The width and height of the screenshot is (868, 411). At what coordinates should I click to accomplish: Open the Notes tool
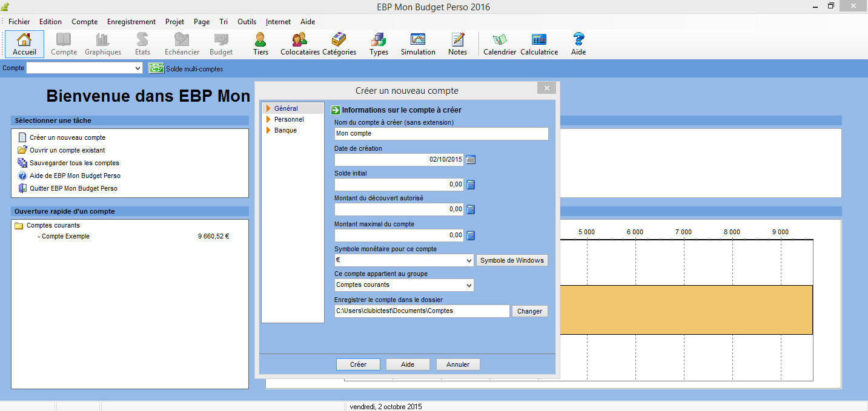(457, 44)
